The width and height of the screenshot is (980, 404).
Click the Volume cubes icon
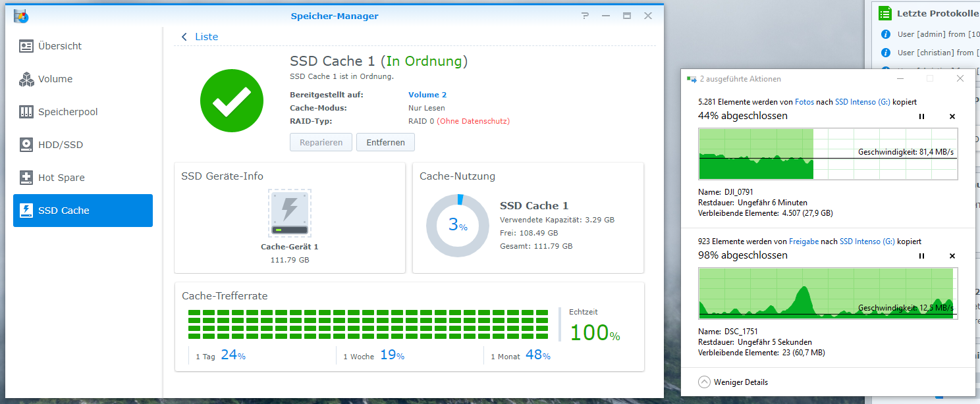point(26,79)
